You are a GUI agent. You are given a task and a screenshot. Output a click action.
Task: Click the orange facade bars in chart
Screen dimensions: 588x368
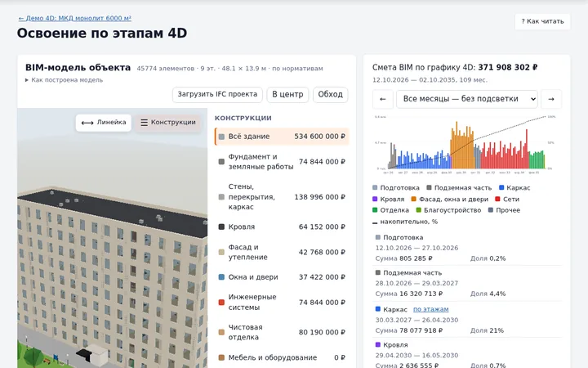point(462,148)
